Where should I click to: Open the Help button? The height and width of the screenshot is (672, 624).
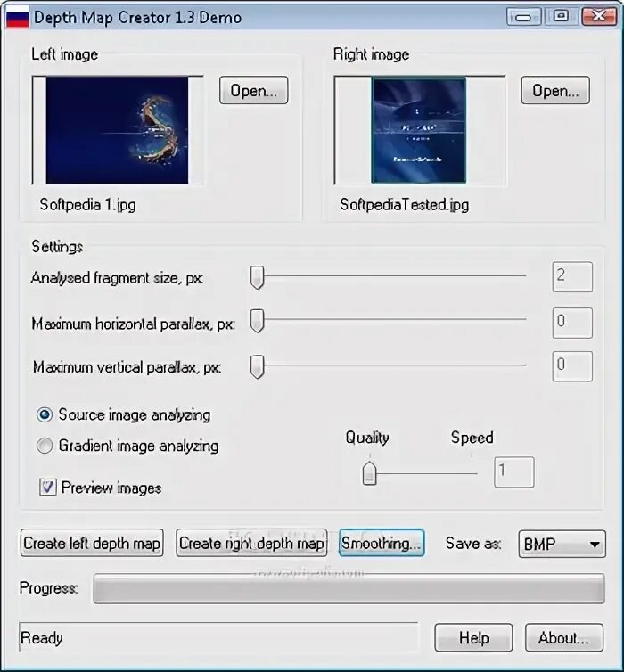[x=473, y=638]
